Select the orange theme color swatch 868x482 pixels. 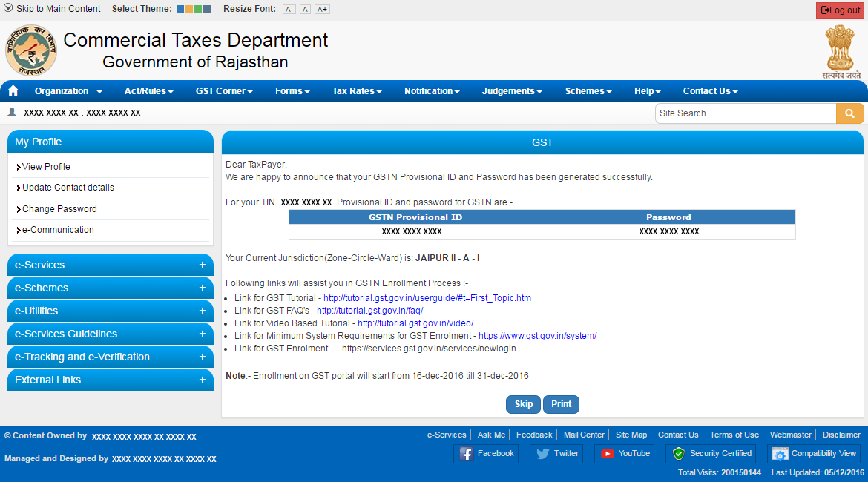click(189, 9)
